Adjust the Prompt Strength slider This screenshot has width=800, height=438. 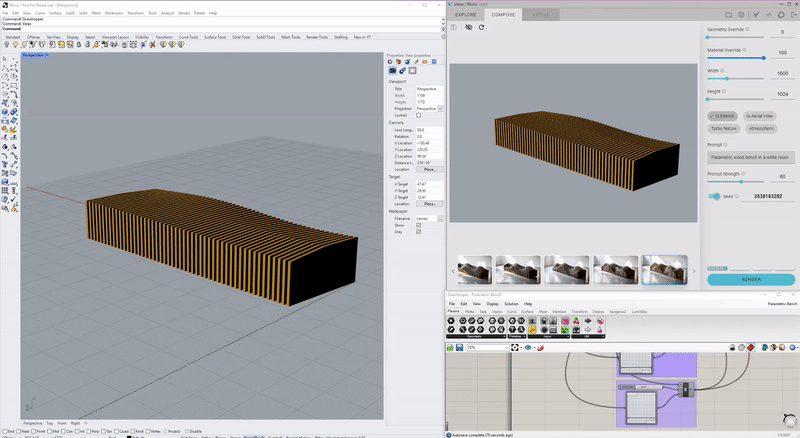point(741,181)
